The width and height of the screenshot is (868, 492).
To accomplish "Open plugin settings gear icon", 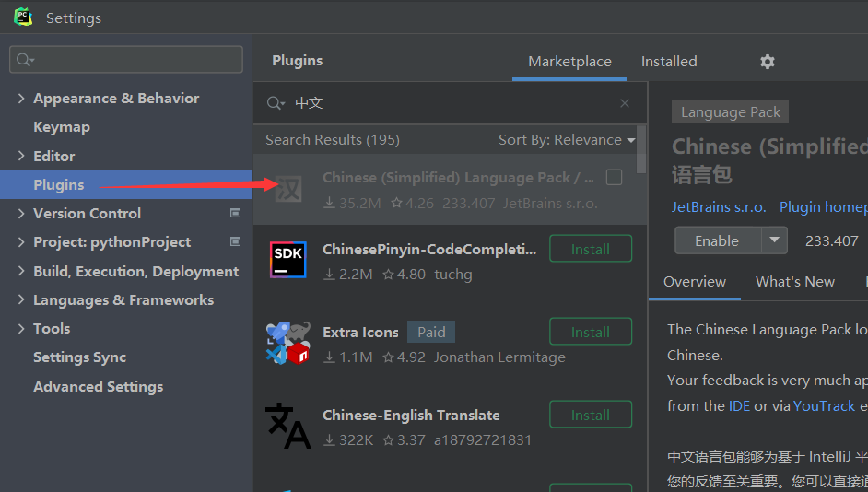I will pos(768,62).
